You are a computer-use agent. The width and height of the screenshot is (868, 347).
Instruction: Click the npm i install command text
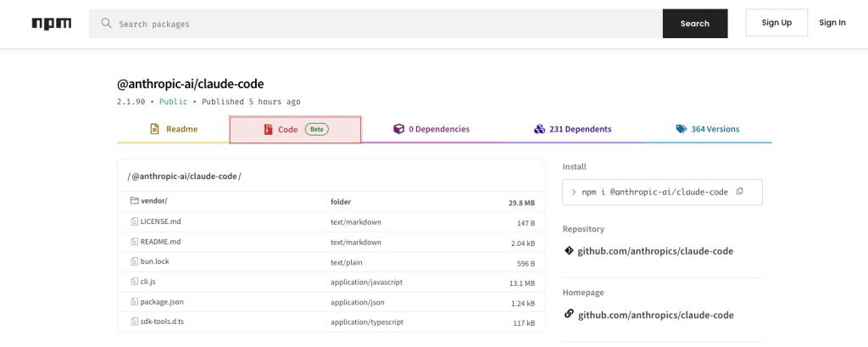click(x=654, y=192)
